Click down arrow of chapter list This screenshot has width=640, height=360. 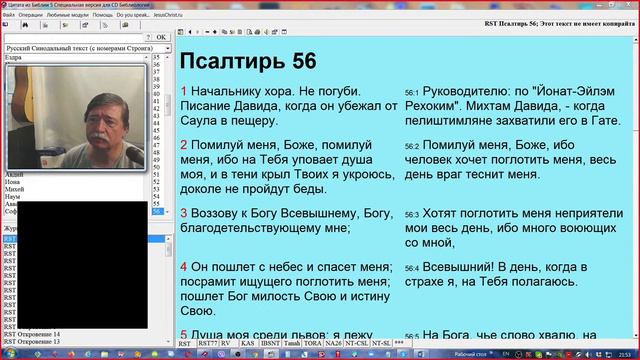tap(167, 212)
